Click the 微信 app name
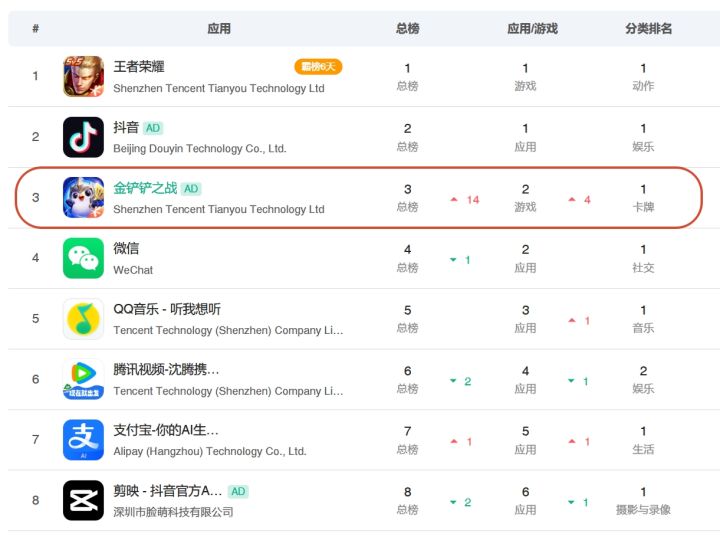Screen dimensions: 720x537 click(x=126, y=249)
